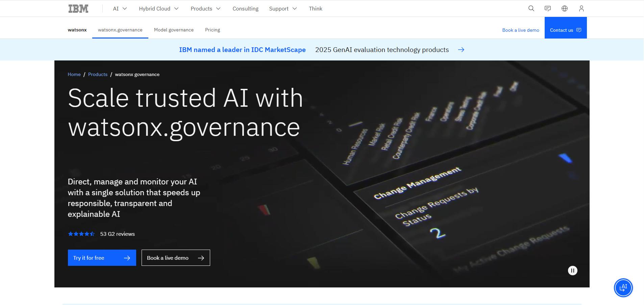Open the chat feedback icon
This screenshot has width=644, height=305.
pos(547,8)
